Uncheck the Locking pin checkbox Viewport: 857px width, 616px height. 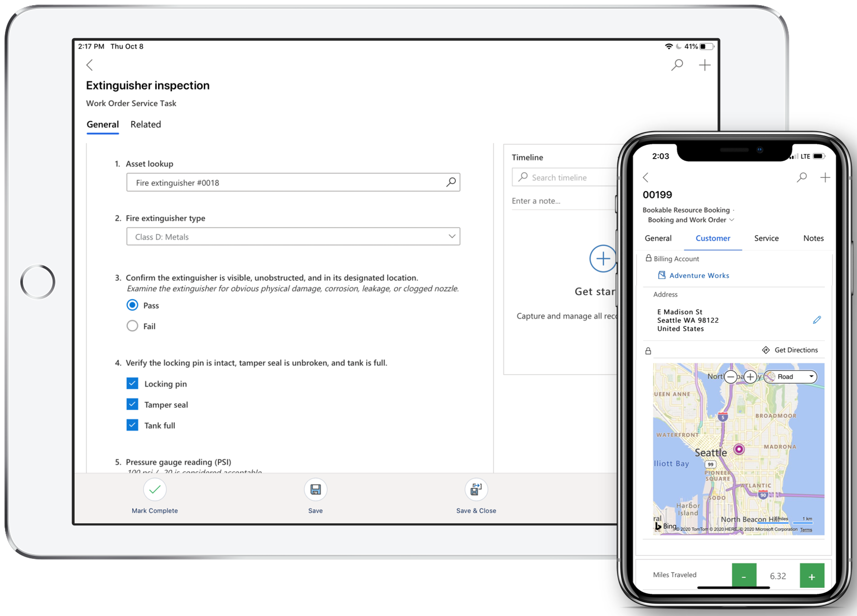[132, 384]
